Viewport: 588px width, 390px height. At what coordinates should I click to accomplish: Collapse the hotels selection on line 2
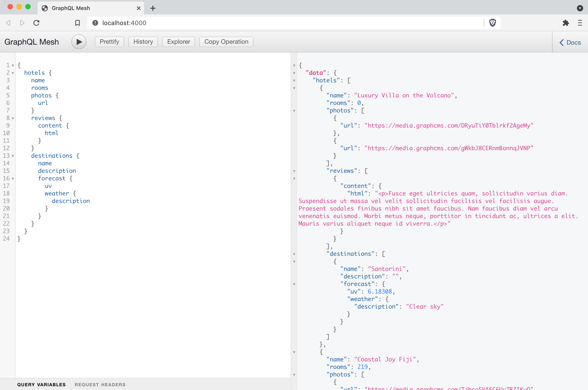click(13, 73)
